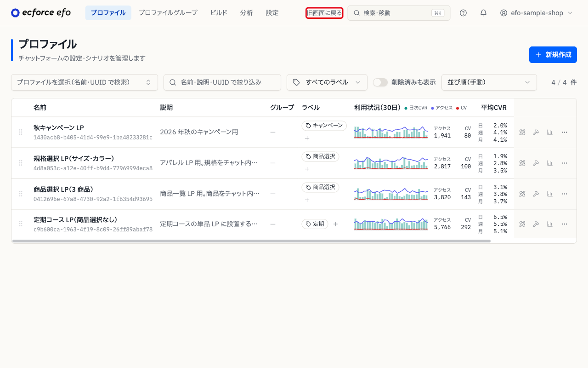The image size is (588, 368).
Task: Click the 秋キャンペーン LP profile name
Action: point(59,127)
